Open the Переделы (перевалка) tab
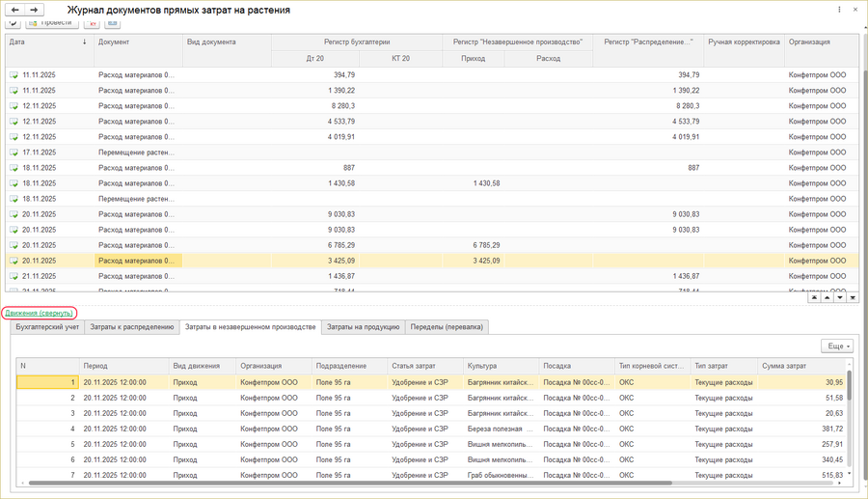The height and width of the screenshot is (499, 868). coord(448,327)
